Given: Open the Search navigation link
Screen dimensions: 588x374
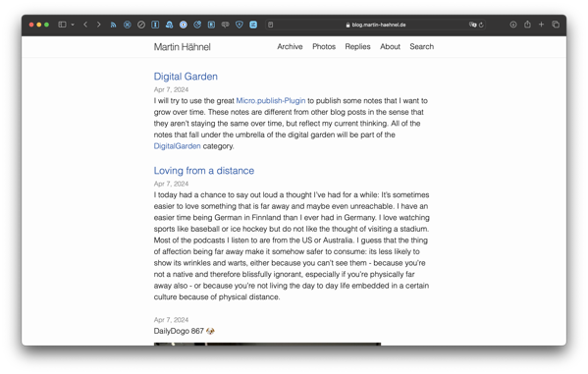Looking at the screenshot, I should [x=422, y=46].
